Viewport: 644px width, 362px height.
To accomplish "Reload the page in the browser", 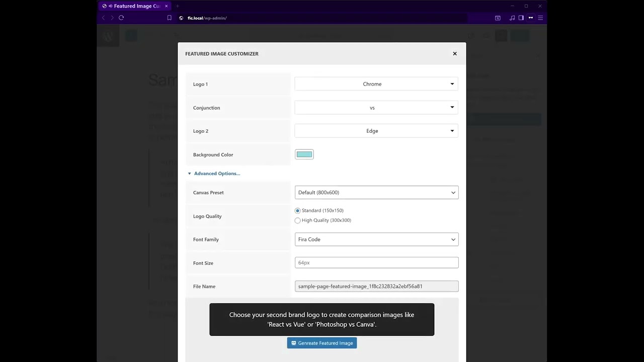I will (121, 18).
